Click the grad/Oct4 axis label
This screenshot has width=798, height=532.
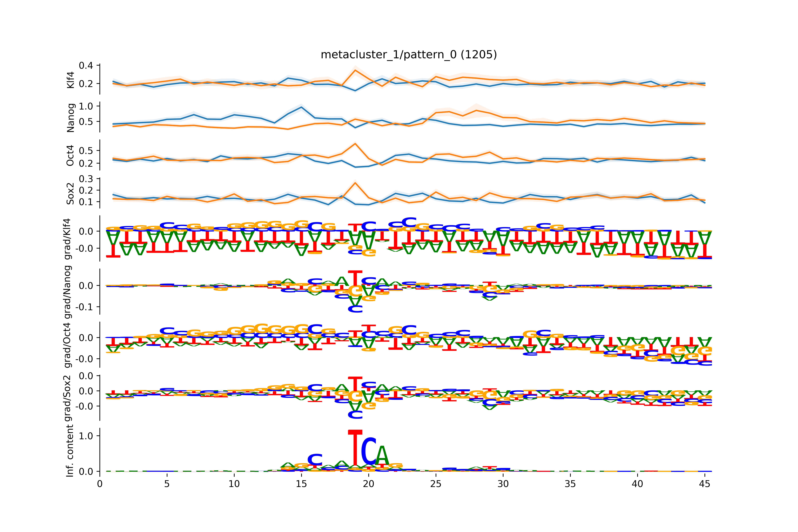(68, 345)
